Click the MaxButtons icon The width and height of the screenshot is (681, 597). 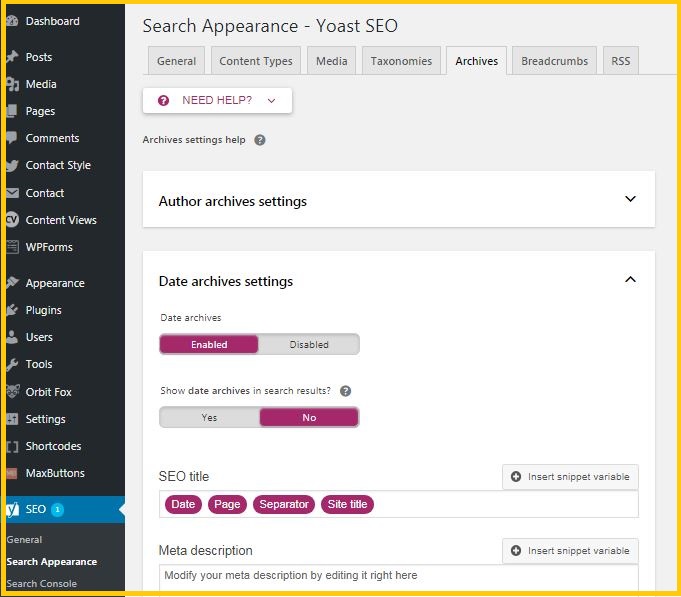click(x=12, y=473)
